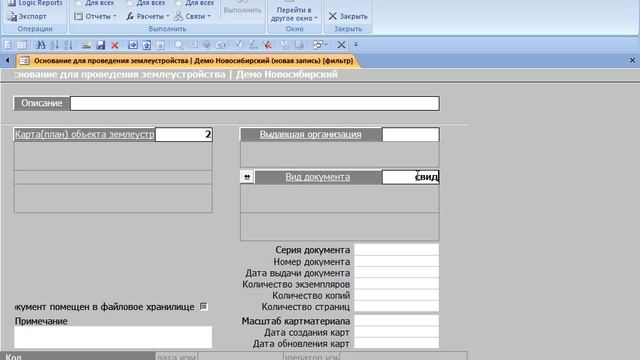The height and width of the screenshot is (360, 640).
Task: Click the Выдавшая организация input field
Action: point(411,135)
